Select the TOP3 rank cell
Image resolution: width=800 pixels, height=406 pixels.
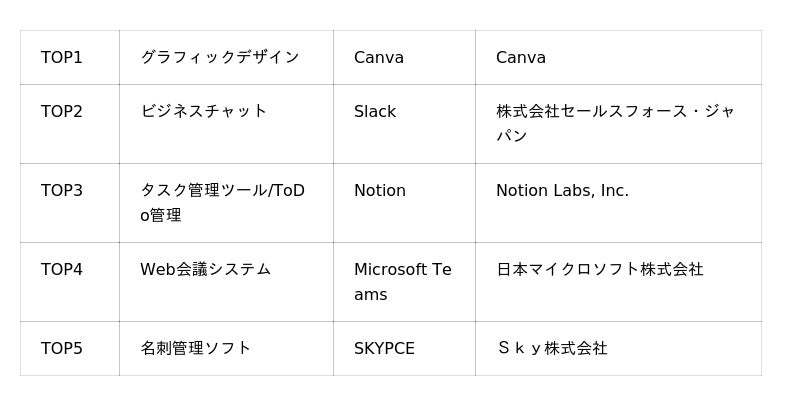70,203
